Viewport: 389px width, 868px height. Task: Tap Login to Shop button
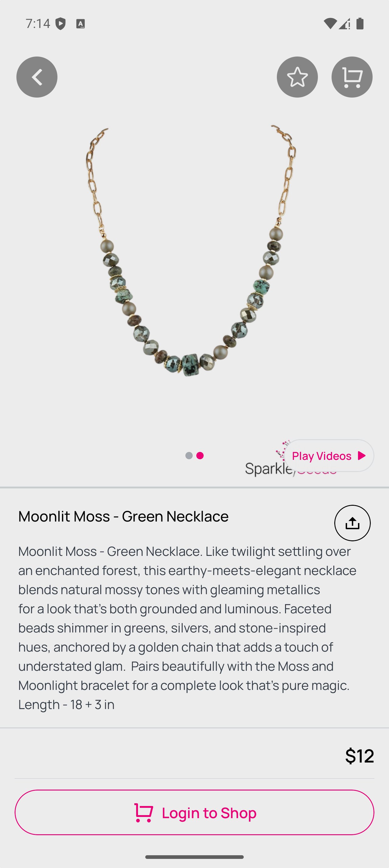(194, 812)
